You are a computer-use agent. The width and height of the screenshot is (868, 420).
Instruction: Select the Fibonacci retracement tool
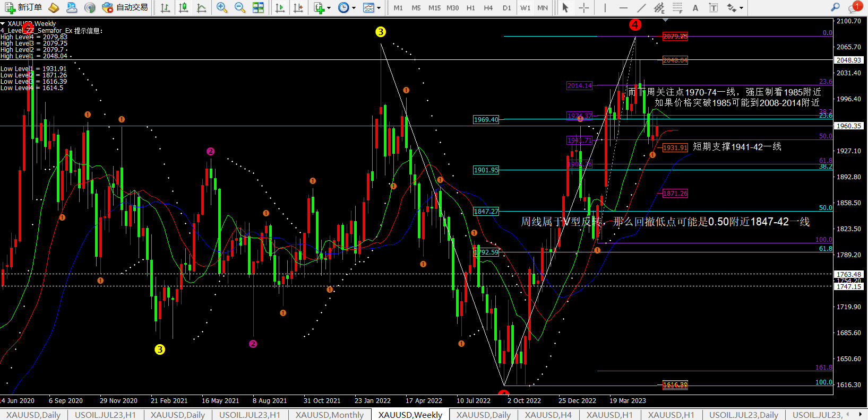pyautogui.click(x=677, y=7)
